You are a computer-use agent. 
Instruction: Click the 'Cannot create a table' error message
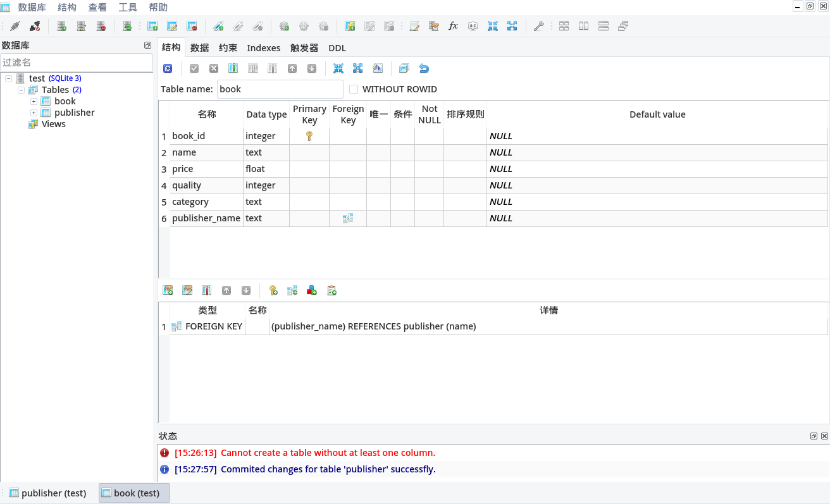[328, 453]
